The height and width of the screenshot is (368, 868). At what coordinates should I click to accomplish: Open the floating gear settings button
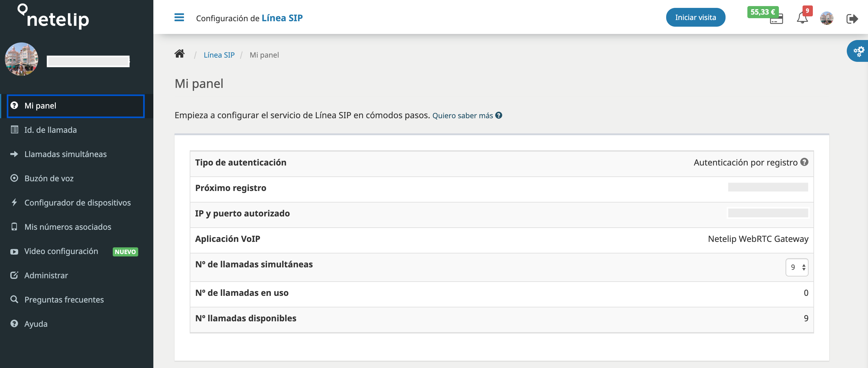pyautogui.click(x=859, y=51)
